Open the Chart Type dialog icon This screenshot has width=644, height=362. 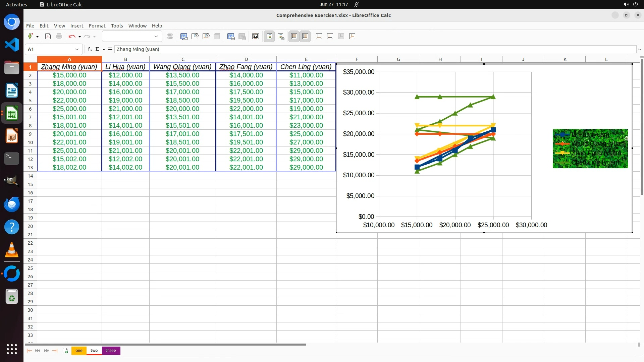point(184,37)
